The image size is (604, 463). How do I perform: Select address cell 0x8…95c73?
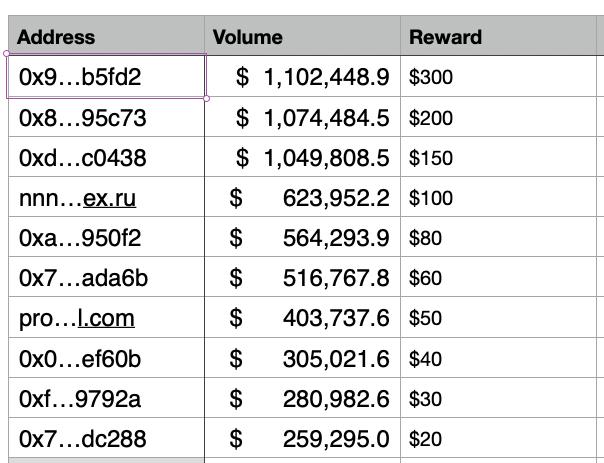106,117
